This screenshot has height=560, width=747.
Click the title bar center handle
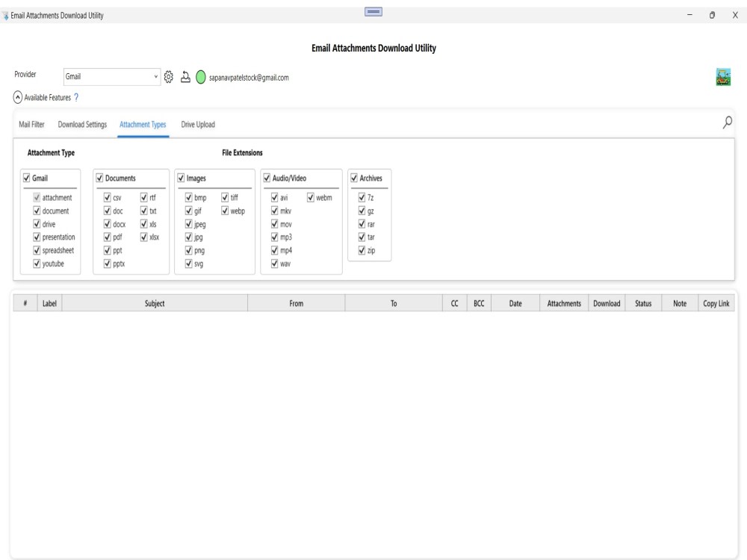[373, 12]
